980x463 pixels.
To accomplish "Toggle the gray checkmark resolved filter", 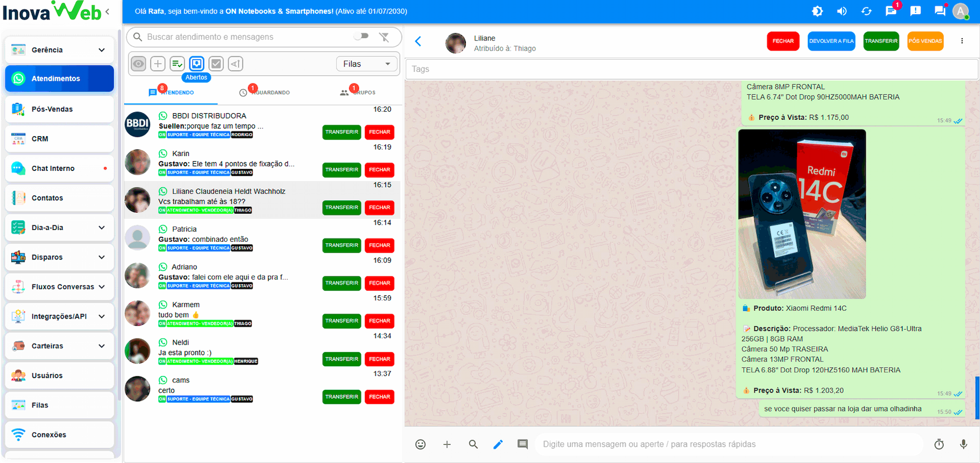I will (x=216, y=64).
